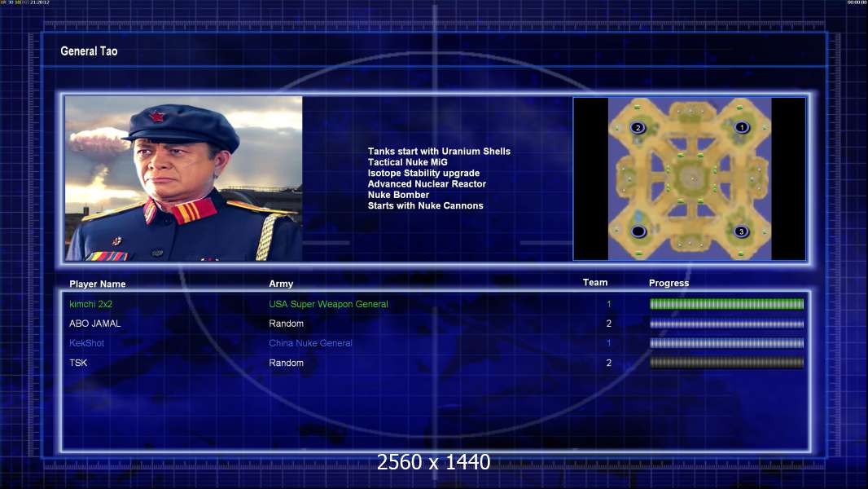Select player name 'TSK'
Viewport: 868px width, 489px height.
coord(78,363)
